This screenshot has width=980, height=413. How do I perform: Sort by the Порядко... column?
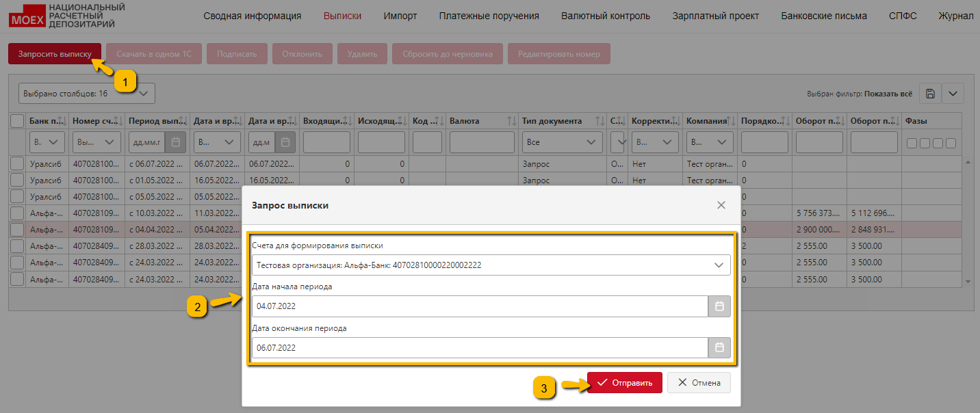785,121
